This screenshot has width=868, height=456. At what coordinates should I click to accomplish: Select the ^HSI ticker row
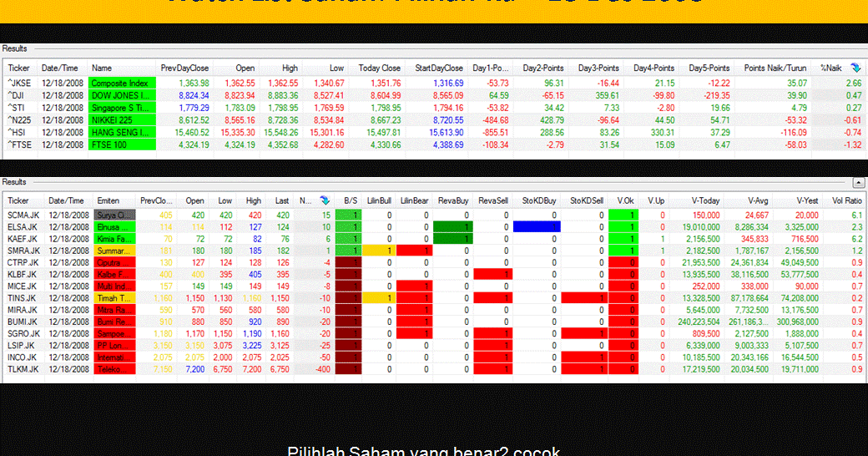(x=435, y=133)
